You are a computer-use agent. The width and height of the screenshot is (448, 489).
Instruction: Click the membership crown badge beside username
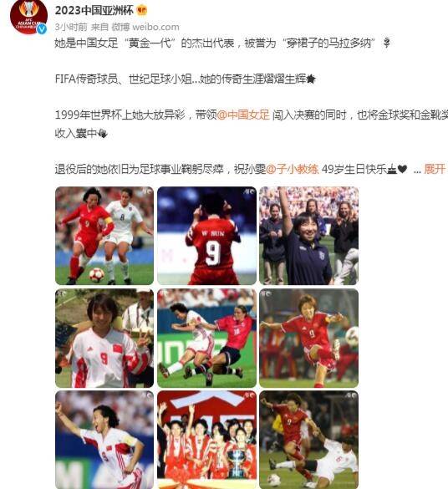pyautogui.click(x=142, y=10)
